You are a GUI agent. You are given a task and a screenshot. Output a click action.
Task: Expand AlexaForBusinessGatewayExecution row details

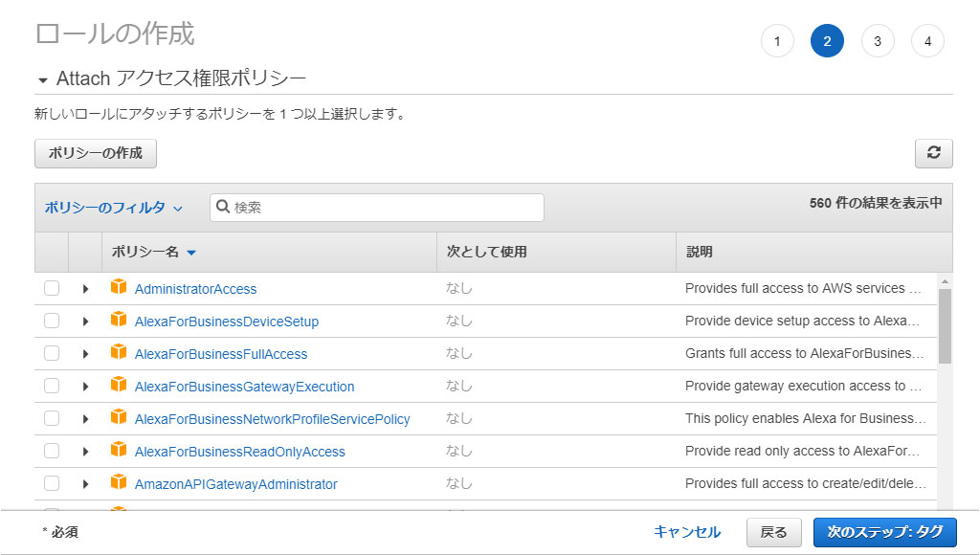[x=85, y=387]
